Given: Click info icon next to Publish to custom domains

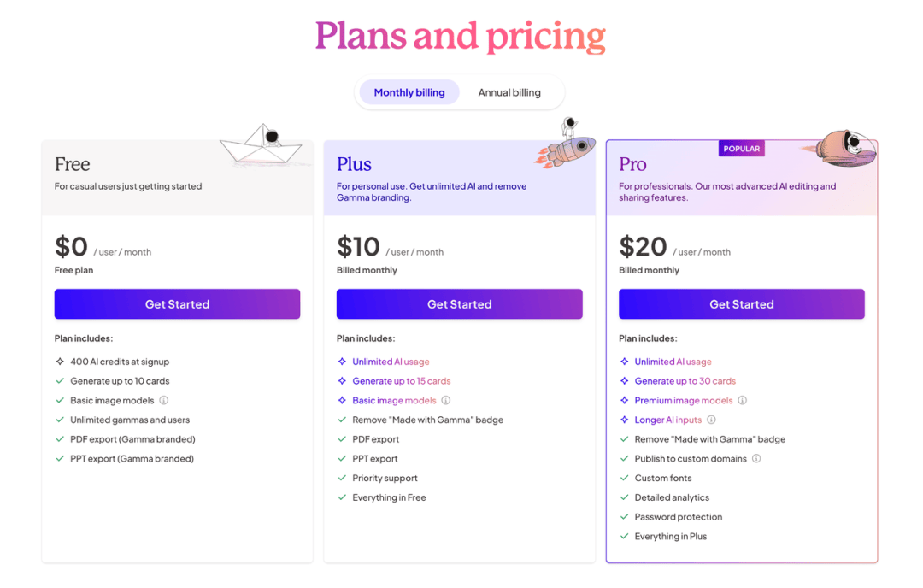Looking at the screenshot, I should [x=756, y=458].
